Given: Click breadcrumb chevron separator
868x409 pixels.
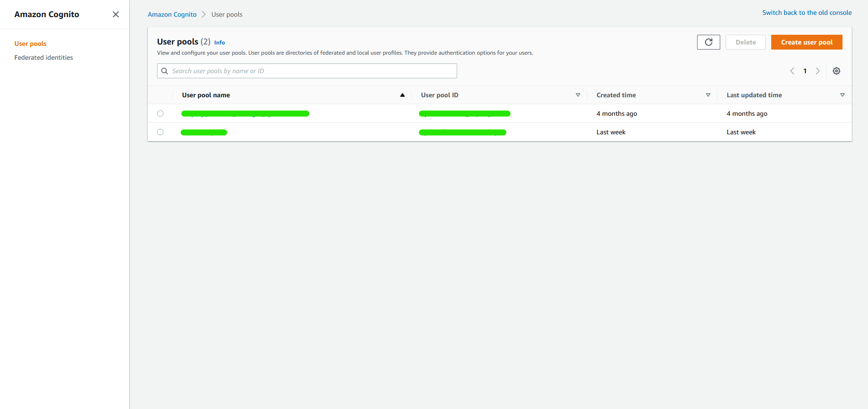Looking at the screenshot, I should 203,14.
